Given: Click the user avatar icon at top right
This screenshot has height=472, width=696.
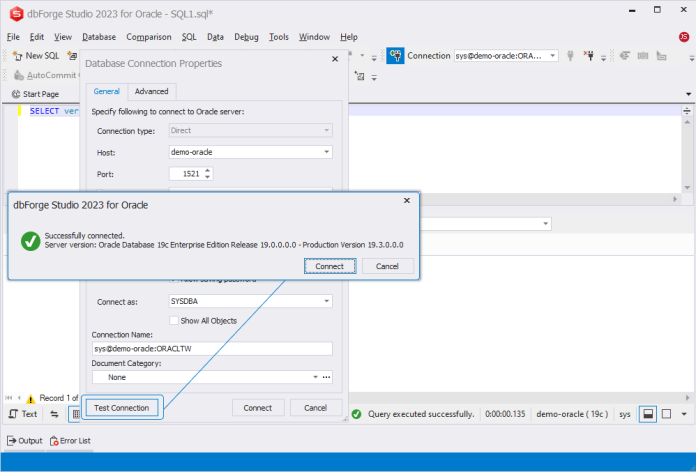Looking at the screenshot, I should (x=684, y=37).
